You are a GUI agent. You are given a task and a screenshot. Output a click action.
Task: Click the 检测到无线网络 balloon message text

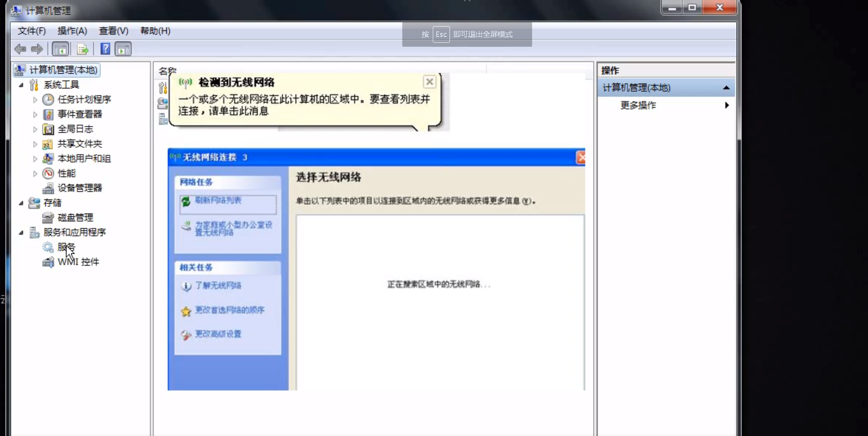click(x=304, y=105)
